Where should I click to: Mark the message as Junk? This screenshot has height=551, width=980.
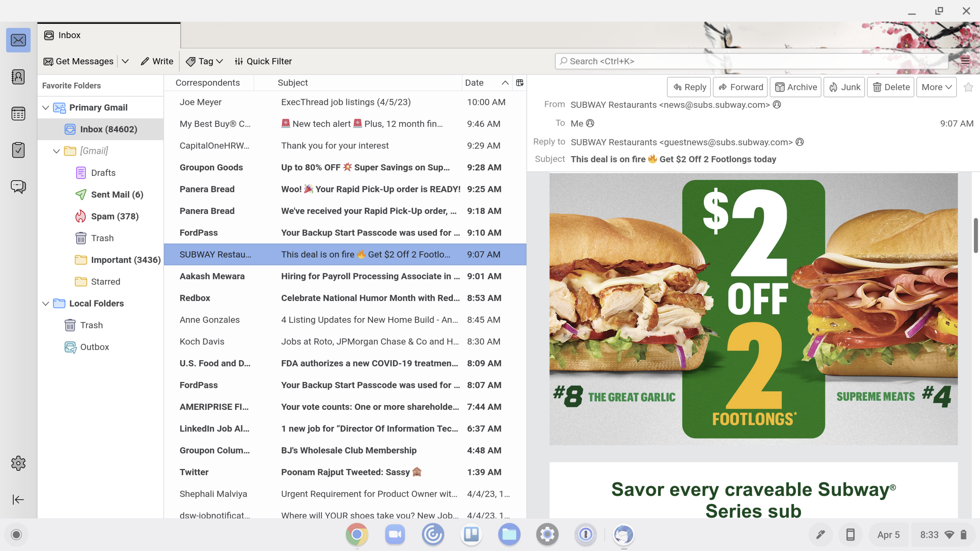tap(844, 87)
